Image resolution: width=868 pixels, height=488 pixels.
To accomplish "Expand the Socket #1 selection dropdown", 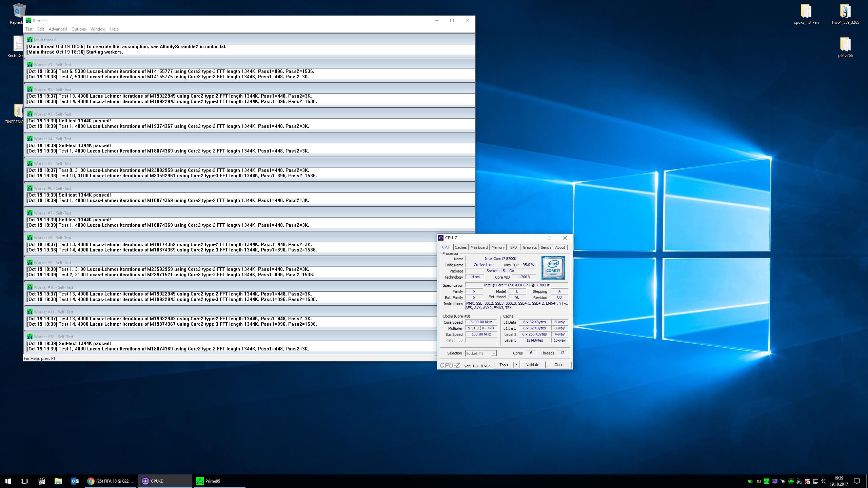I will coord(494,353).
